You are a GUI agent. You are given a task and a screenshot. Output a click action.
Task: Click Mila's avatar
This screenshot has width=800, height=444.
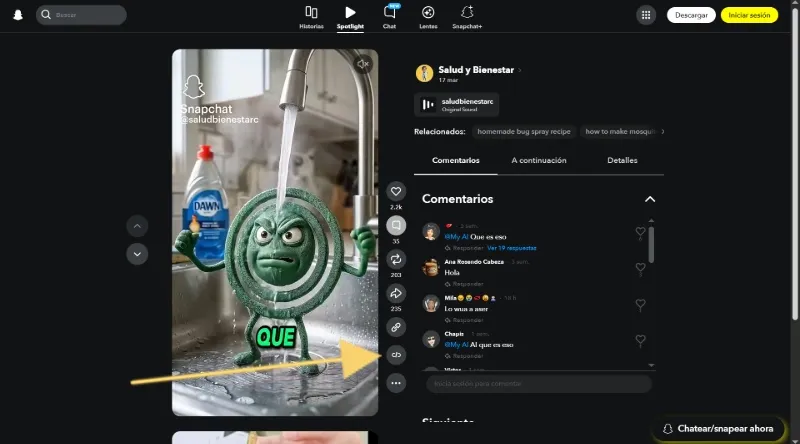point(431,304)
